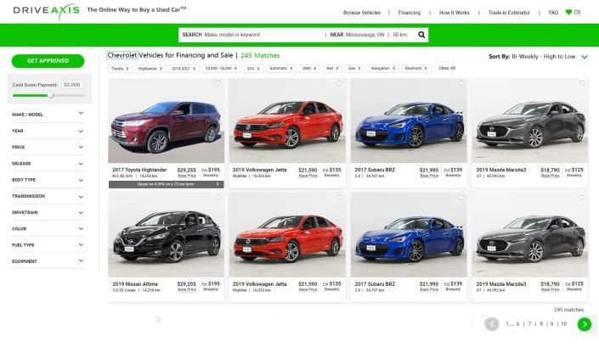599x364 pixels.
Task: Open How It Works page
Action: tap(455, 13)
